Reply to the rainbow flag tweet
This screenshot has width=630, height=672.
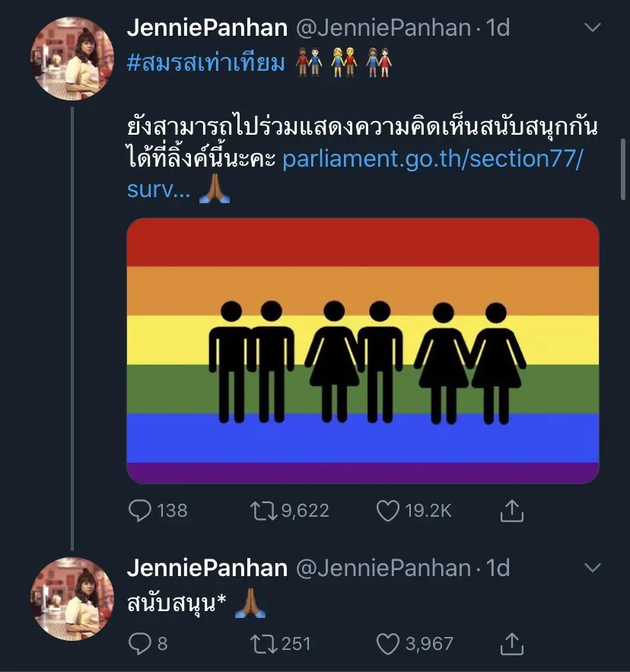(x=140, y=510)
